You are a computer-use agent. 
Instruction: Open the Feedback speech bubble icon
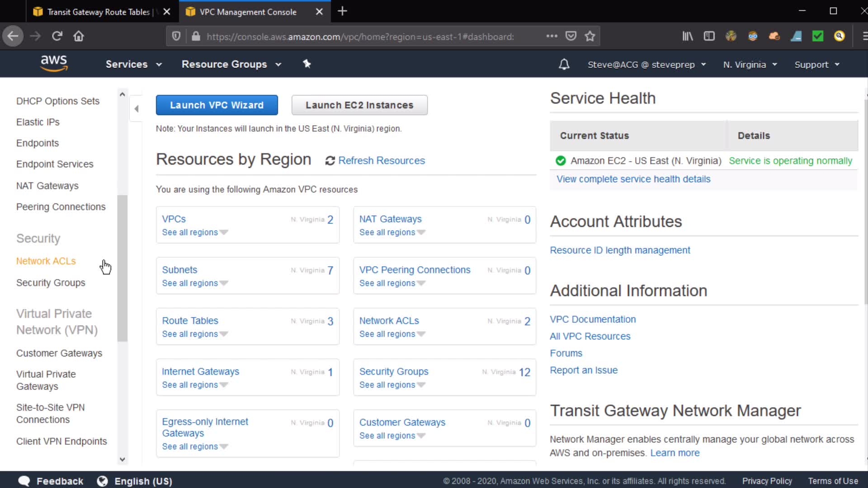point(24,481)
